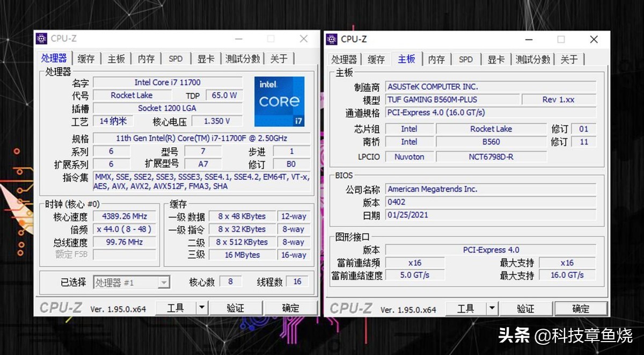Open the 已选择 processor selection dropdown
The width and height of the screenshot is (644, 355).
pyautogui.click(x=163, y=281)
